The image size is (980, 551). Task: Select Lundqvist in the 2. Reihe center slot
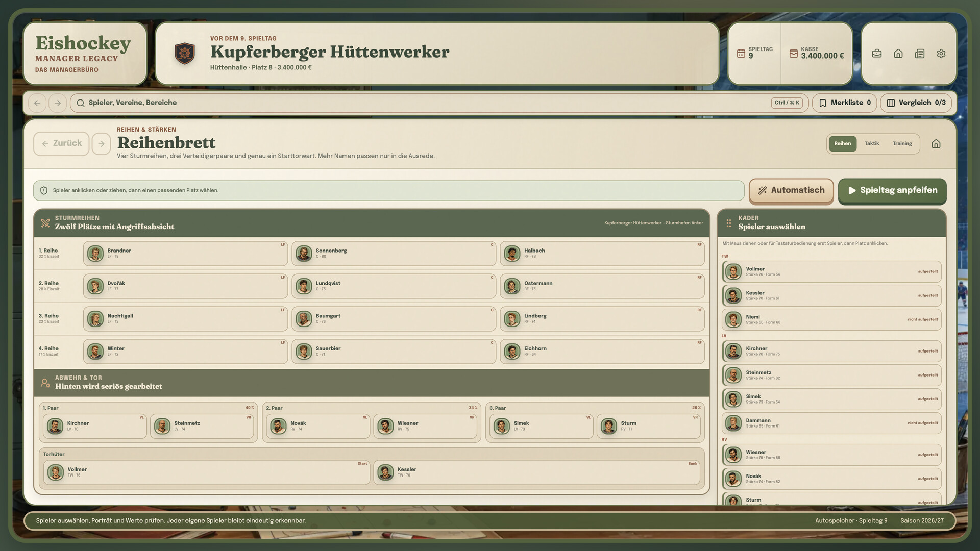click(x=394, y=286)
